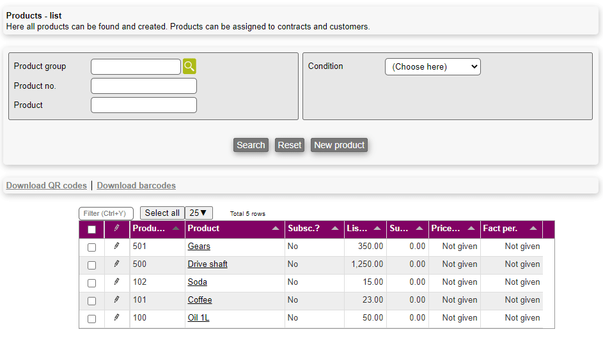Click the edit pencil for Coffee row
This screenshot has width=603, height=364.
coord(116,300)
